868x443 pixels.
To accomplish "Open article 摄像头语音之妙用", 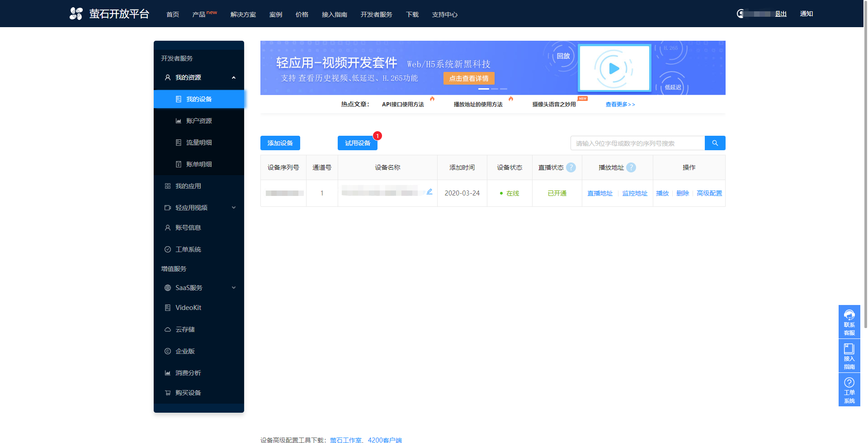I will [554, 105].
